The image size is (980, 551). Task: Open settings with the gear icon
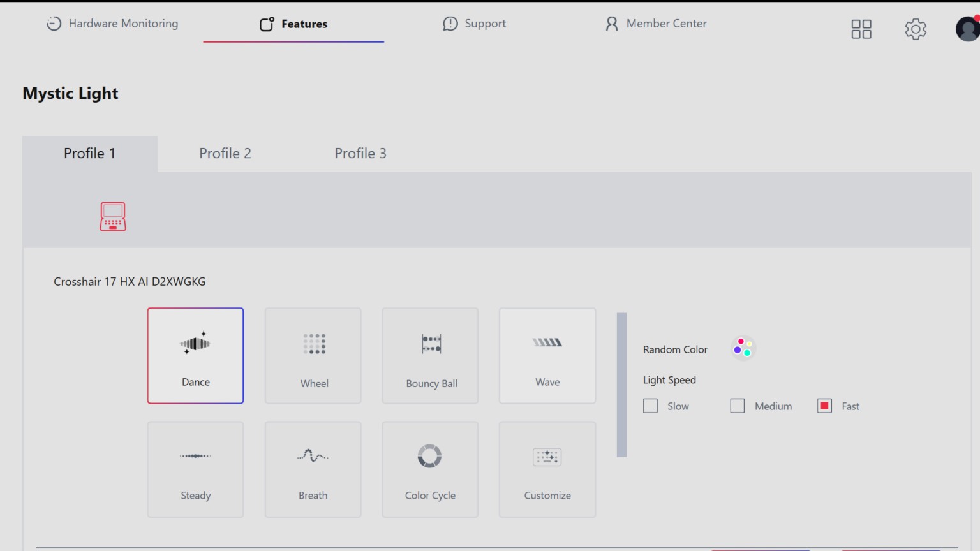pyautogui.click(x=916, y=29)
